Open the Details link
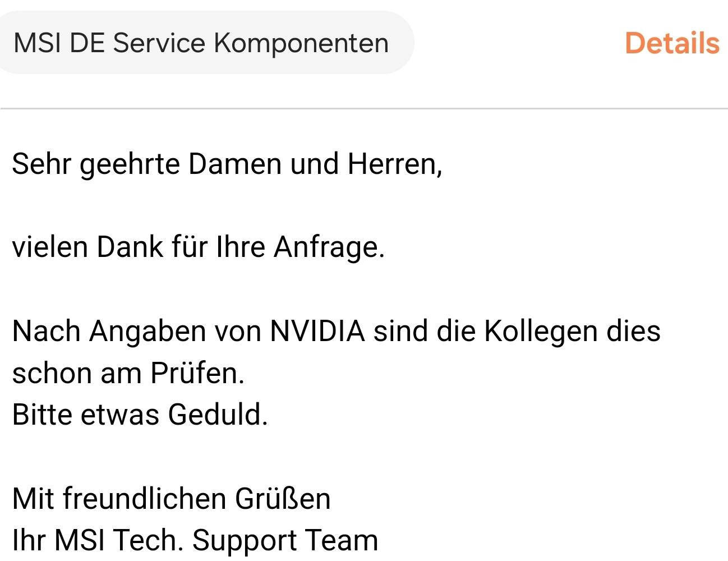This screenshot has height=561, width=728. pyautogui.click(x=671, y=43)
